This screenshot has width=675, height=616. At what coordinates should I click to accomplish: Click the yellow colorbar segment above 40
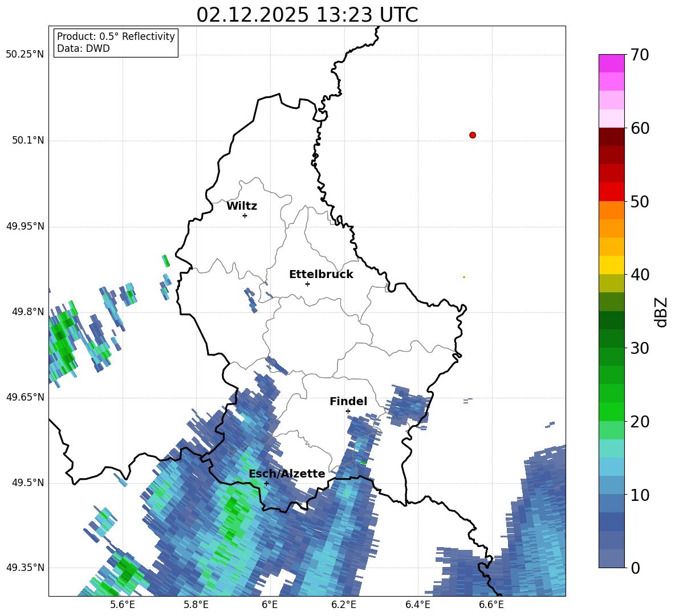(x=611, y=265)
